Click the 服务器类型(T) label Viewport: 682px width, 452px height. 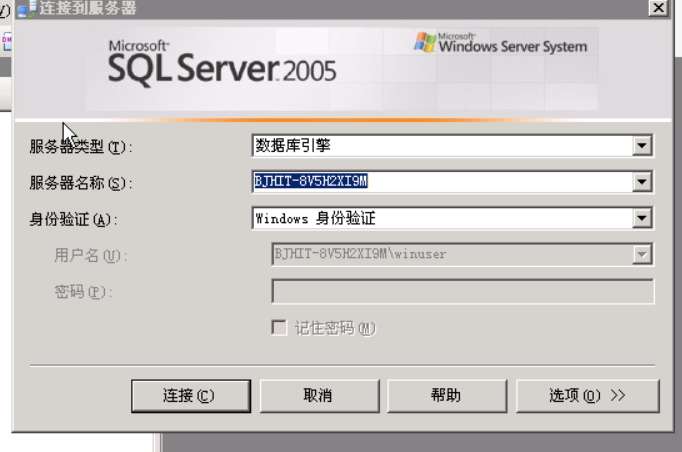tap(80, 147)
